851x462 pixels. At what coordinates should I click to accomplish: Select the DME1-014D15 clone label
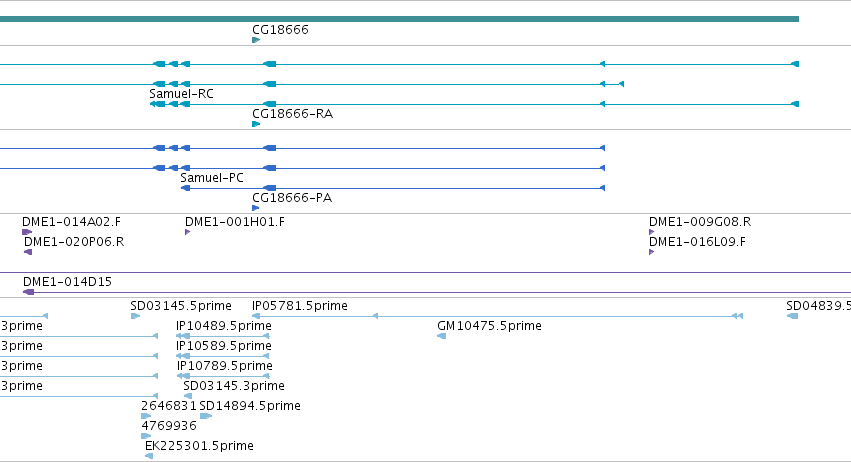pyautogui.click(x=67, y=282)
